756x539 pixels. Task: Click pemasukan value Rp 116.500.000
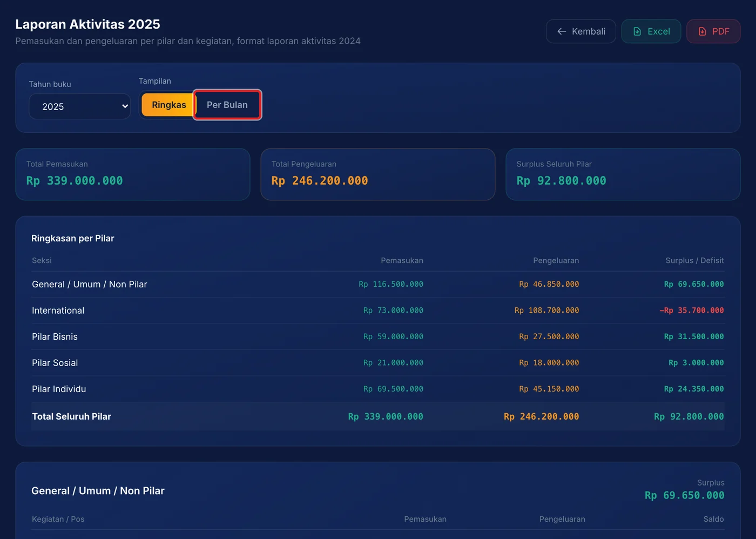click(x=391, y=284)
